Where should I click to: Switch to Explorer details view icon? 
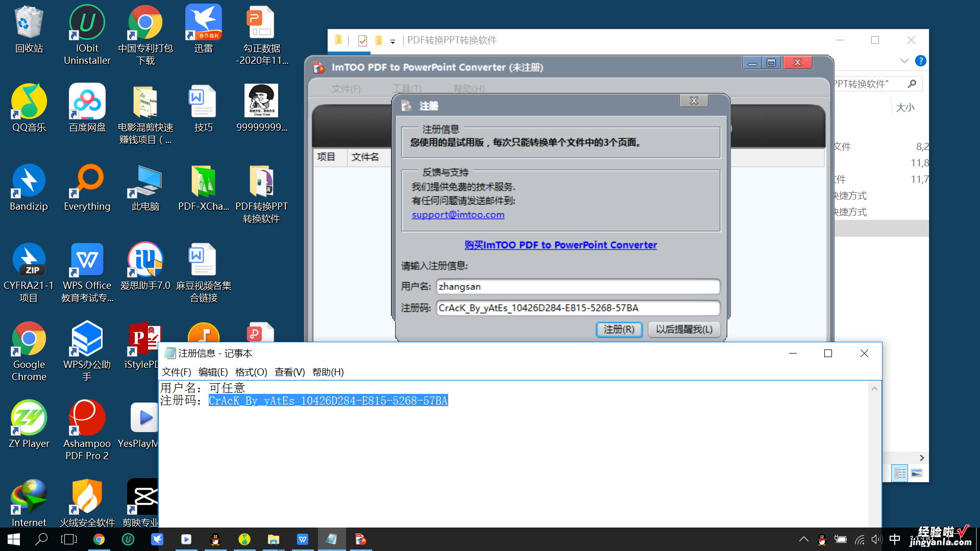[900, 473]
